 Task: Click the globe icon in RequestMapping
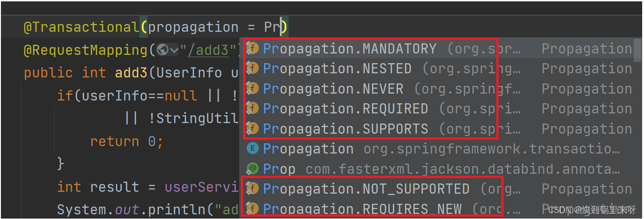162,49
